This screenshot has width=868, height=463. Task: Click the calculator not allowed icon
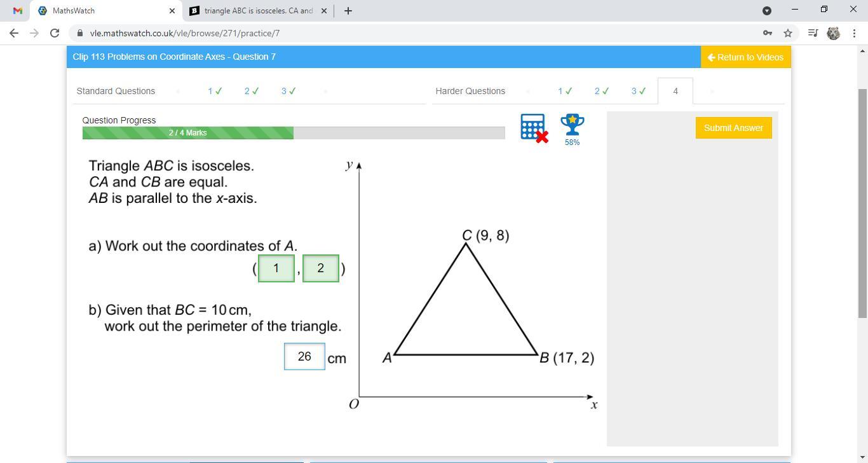pos(534,128)
